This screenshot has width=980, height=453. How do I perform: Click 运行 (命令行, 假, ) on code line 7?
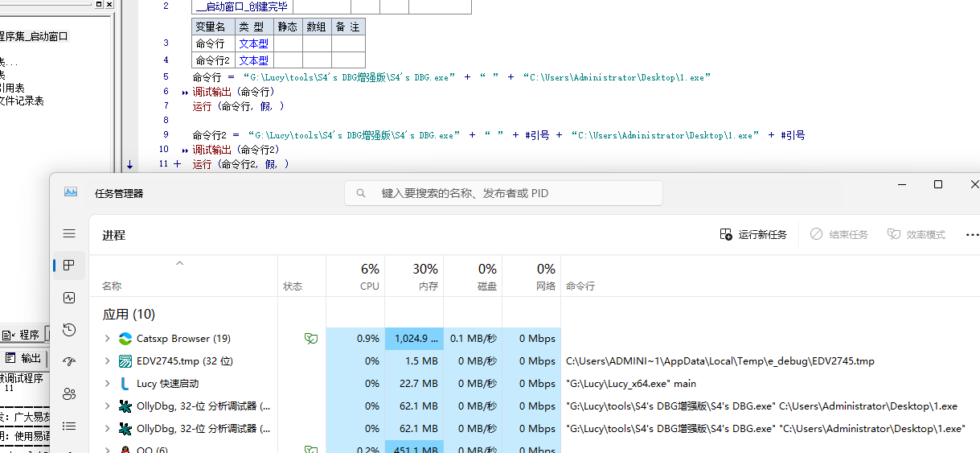pos(239,106)
